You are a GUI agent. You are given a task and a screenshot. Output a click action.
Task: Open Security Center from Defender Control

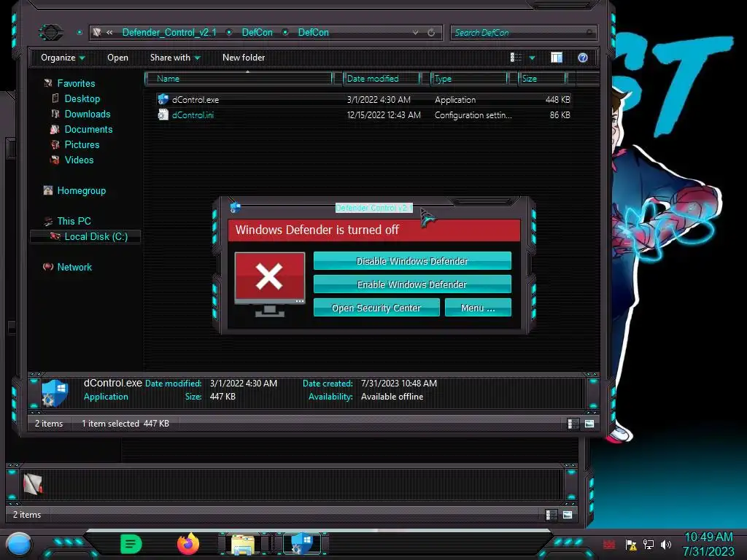point(376,308)
